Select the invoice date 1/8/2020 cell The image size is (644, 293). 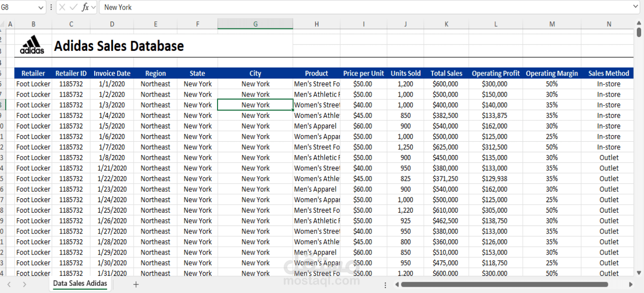112,157
